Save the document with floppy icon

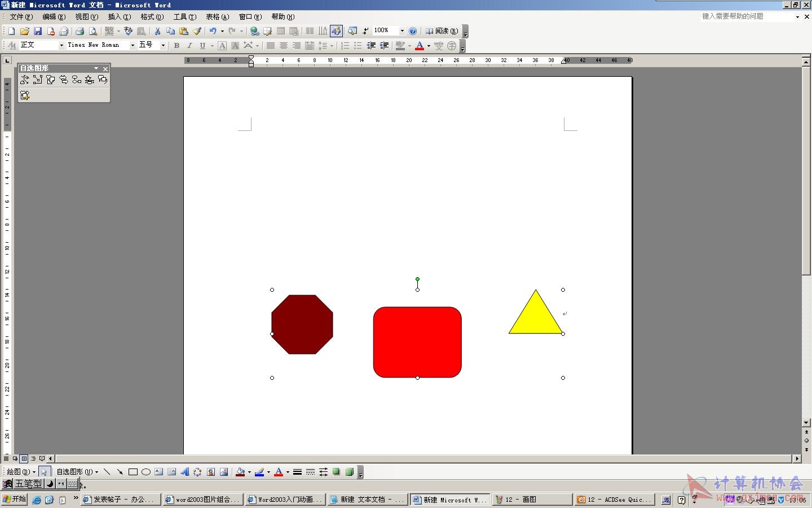pyautogui.click(x=38, y=31)
